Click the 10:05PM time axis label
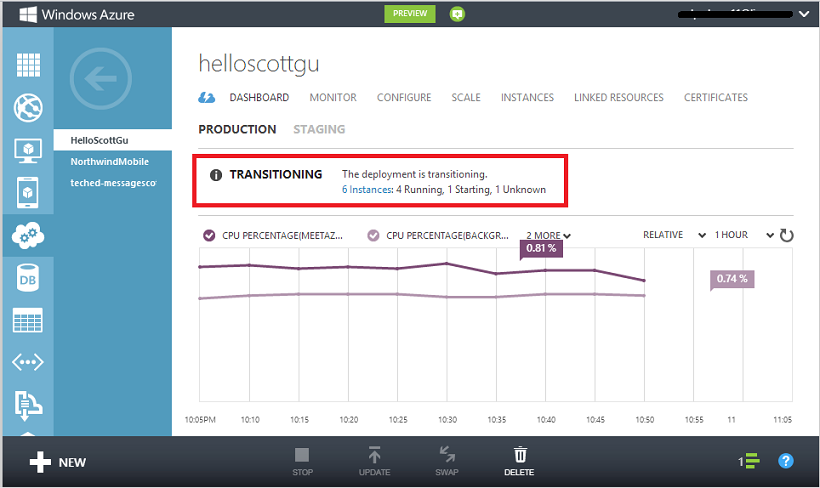Viewport: 820px width, 488px height. pyautogui.click(x=200, y=419)
